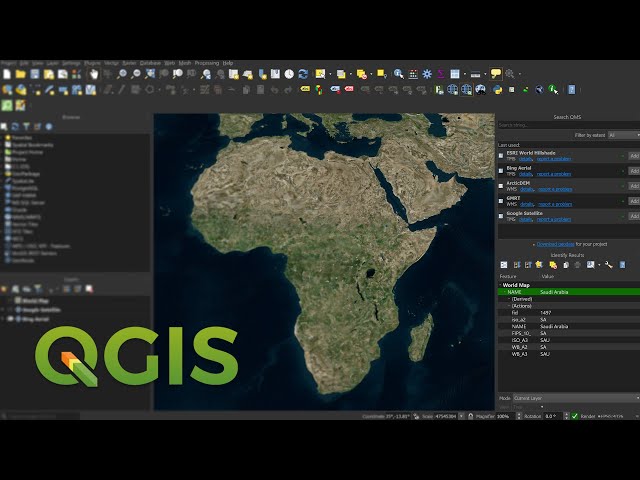Click the measure line ruler icon

click(475, 74)
